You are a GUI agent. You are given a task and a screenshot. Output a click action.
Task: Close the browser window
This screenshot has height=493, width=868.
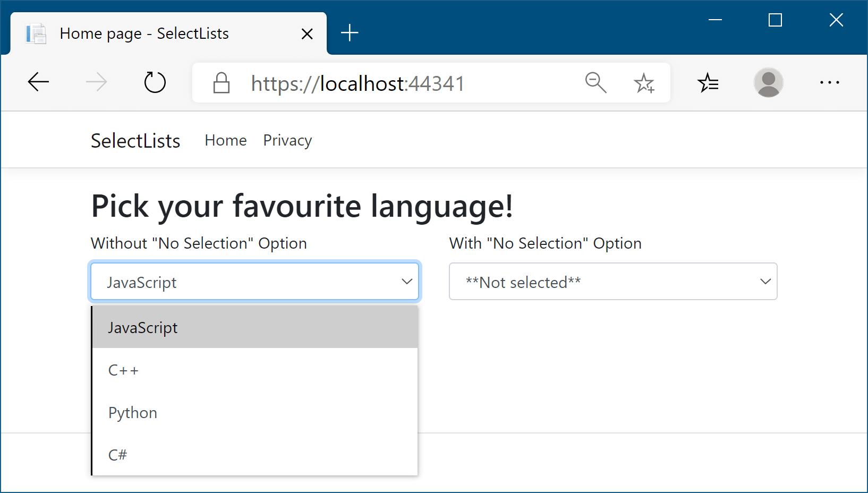pos(836,20)
